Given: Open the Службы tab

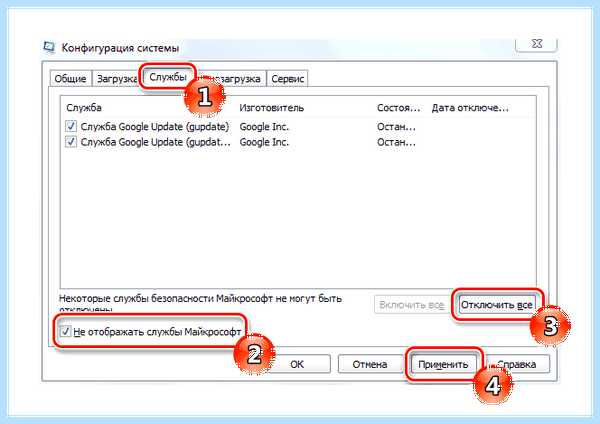Looking at the screenshot, I should [x=168, y=77].
